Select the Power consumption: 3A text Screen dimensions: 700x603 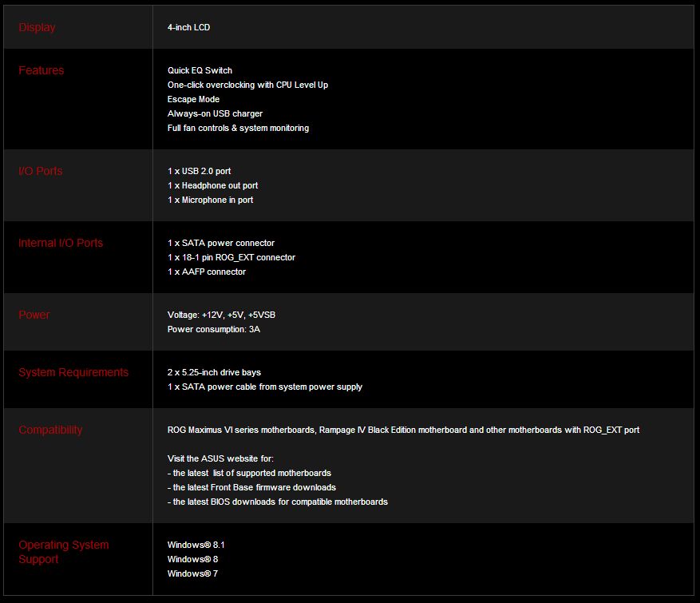point(213,329)
